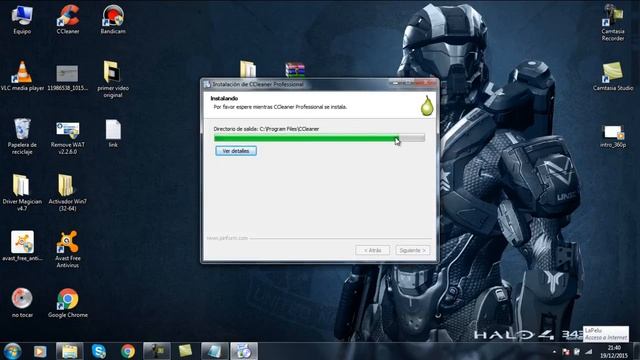
Task: Click the 'Instalando' heading text
Action: point(224,98)
